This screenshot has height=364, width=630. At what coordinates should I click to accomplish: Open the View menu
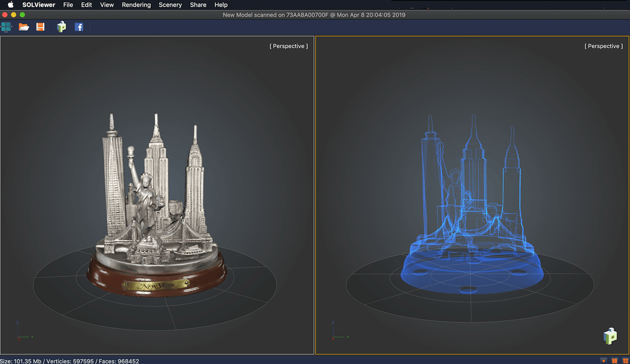click(x=107, y=5)
